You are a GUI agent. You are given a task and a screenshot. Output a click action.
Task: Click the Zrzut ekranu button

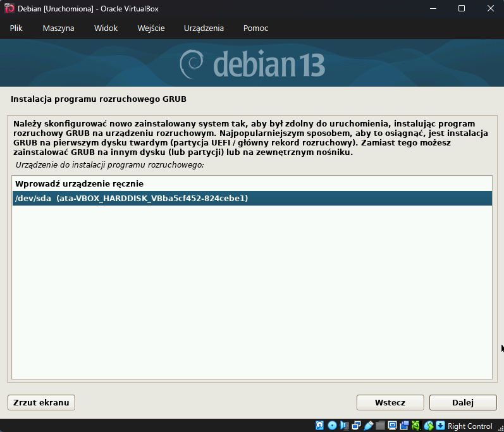pos(42,402)
